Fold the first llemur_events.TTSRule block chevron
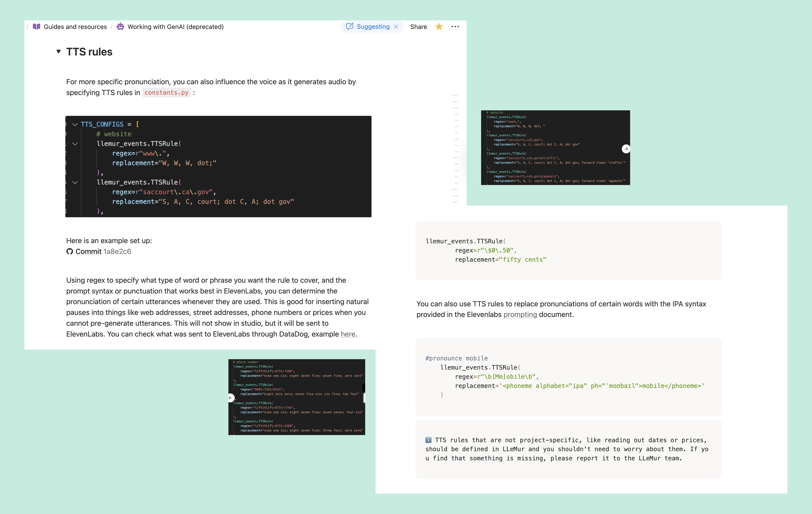This screenshot has height=514, width=812. tap(75, 144)
